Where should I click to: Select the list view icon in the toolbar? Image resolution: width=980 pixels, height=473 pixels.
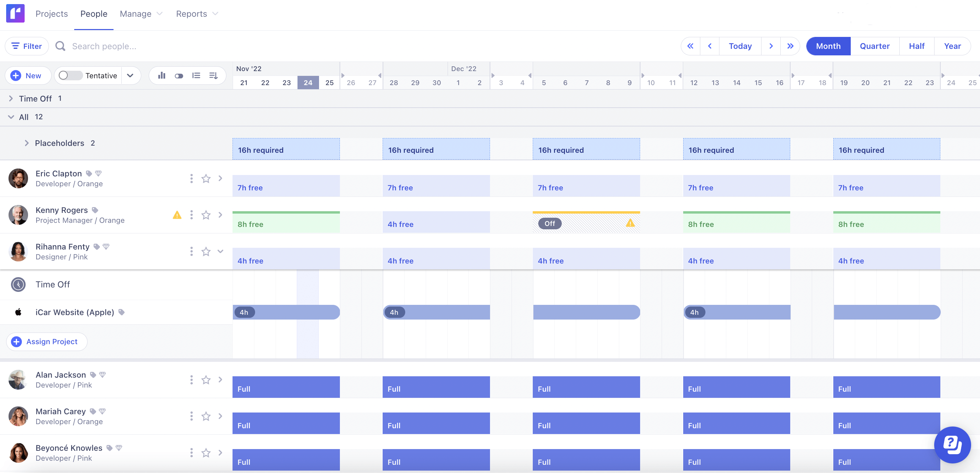[x=196, y=75]
